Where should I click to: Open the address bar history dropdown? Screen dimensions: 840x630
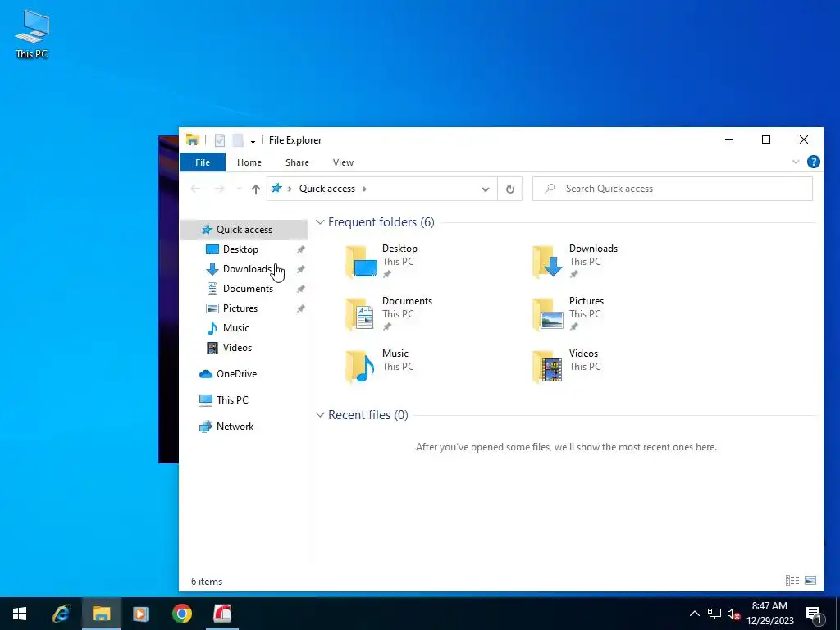pos(486,189)
